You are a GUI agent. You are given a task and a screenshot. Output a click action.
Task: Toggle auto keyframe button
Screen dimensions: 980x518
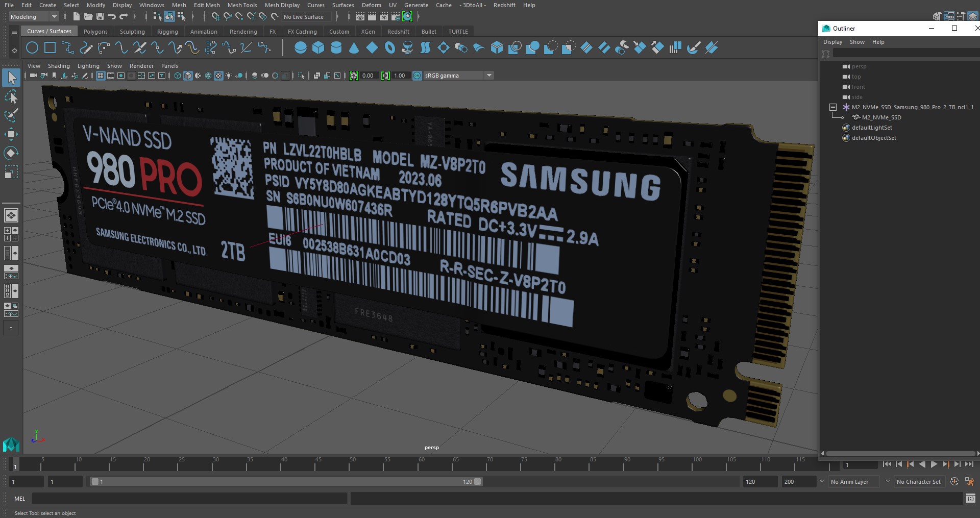[954, 482]
